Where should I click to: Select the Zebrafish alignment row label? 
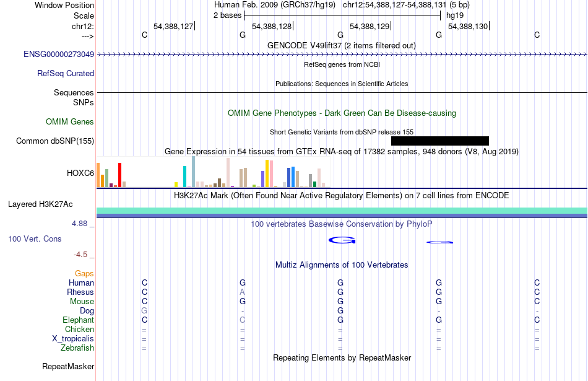[x=77, y=348]
